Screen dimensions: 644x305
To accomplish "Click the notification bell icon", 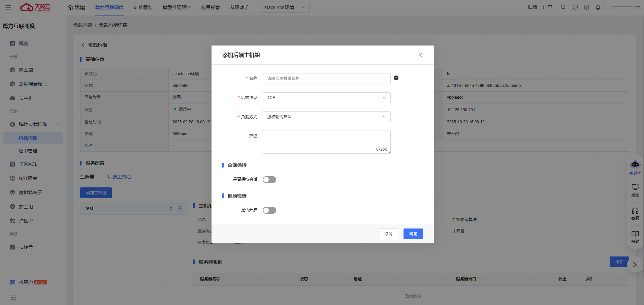I will click(598, 7).
